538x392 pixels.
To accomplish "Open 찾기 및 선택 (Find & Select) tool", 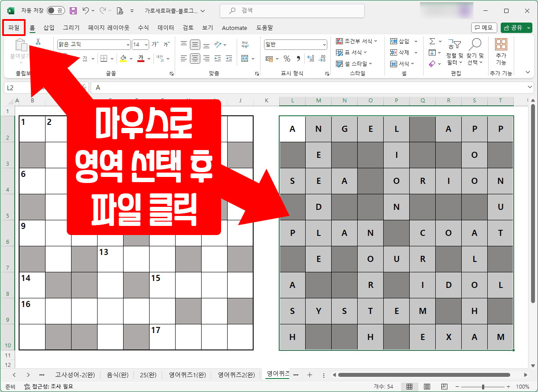I will point(475,52).
